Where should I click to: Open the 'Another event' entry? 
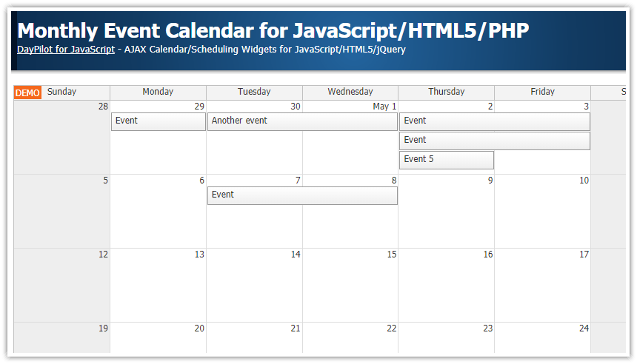click(302, 121)
